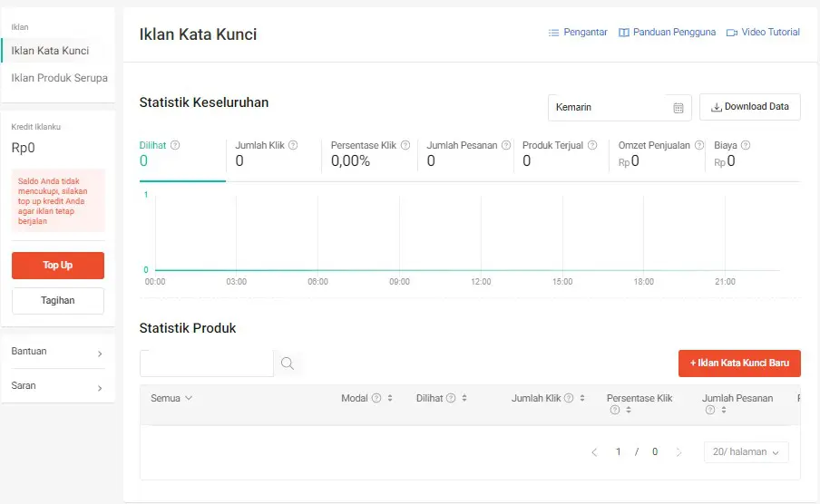820x504 pixels.
Task: Open the 20/ halaman page size dropdown
Action: (747, 452)
